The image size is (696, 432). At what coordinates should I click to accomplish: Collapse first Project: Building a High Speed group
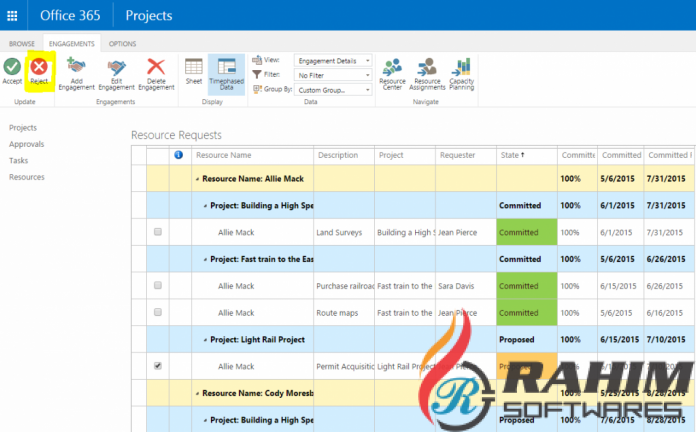pyautogui.click(x=205, y=206)
